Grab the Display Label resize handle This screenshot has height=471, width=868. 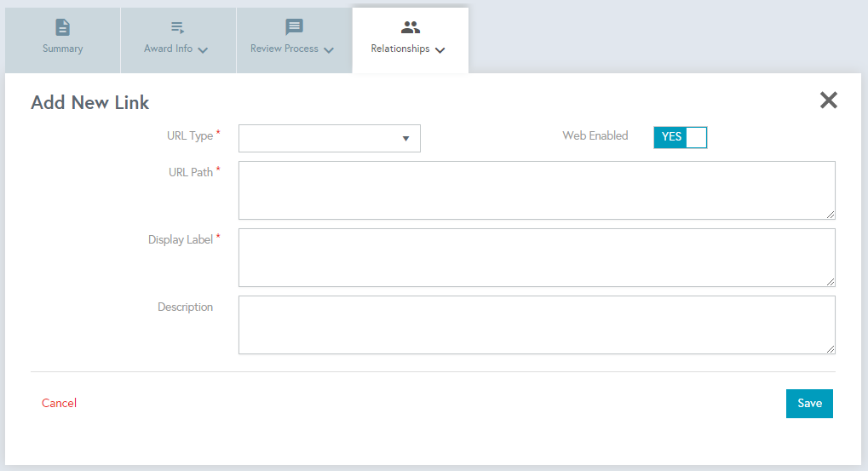click(x=831, y=282)
